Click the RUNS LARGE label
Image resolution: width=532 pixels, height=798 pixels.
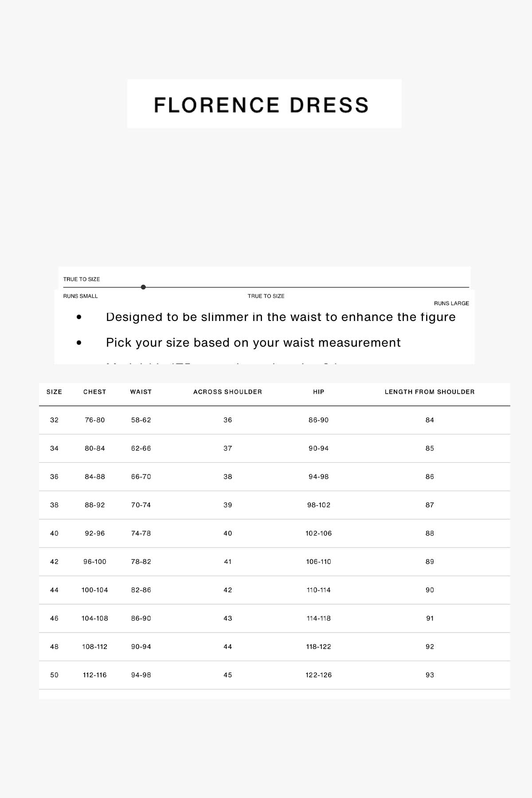(451, 303)
